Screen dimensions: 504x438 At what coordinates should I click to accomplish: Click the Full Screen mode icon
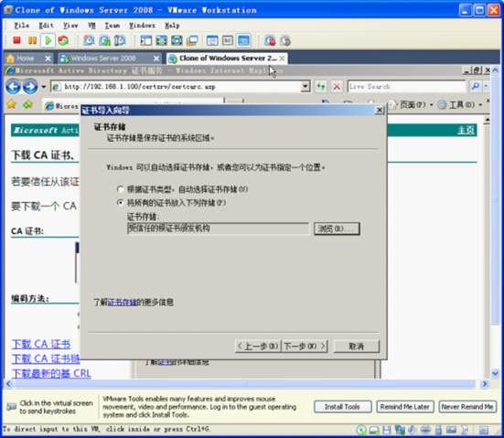[x=161, y=40]
